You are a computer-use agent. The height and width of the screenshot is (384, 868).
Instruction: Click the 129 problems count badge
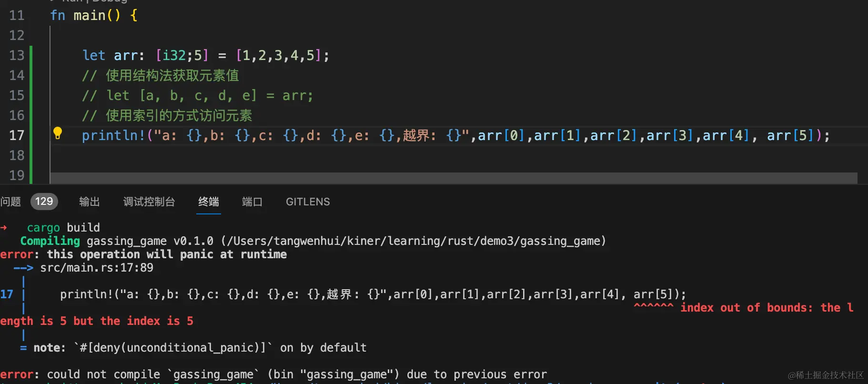[x=44, y=201]
